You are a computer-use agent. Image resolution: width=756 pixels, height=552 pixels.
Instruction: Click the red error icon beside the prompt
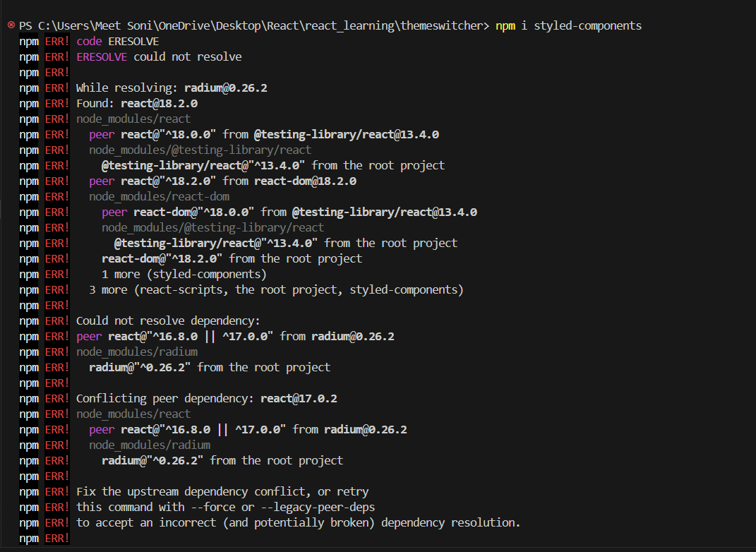[x=11, y=25]
